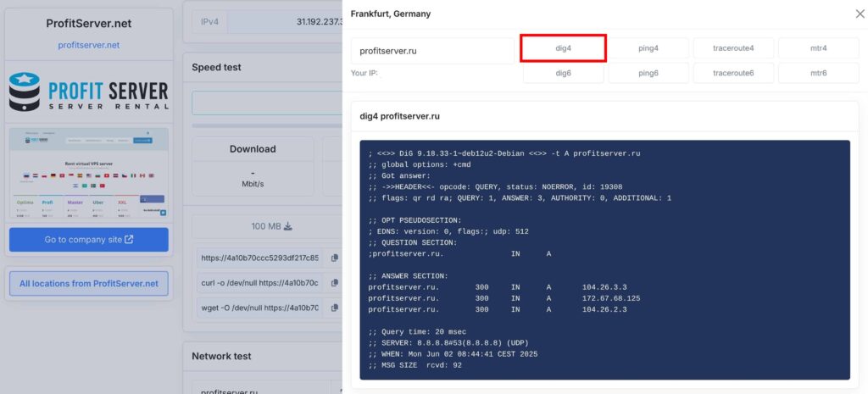
Task: Copy the https test file URL
Action: 334,258
